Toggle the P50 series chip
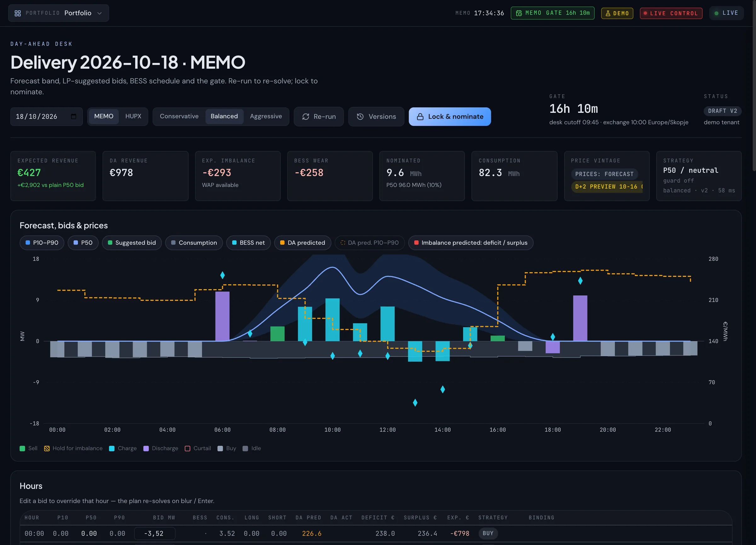 pyautogui.click(x=83, y=243)
